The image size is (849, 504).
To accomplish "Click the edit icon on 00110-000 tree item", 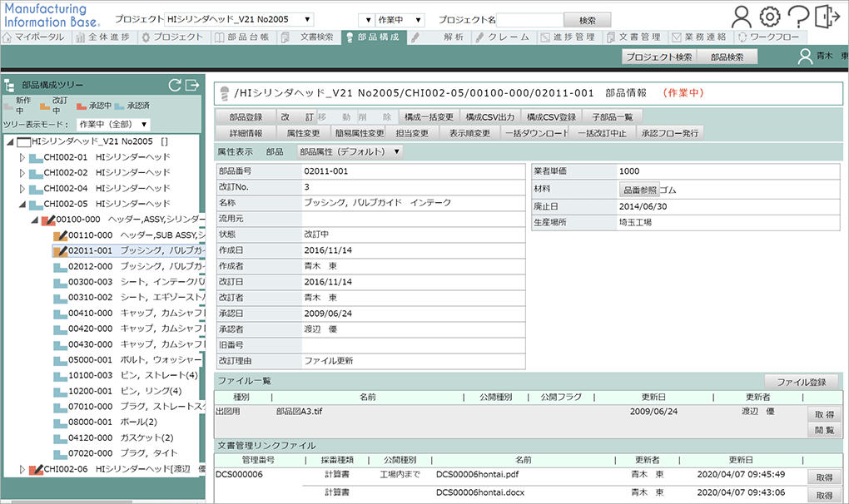I will coord(59,235).
